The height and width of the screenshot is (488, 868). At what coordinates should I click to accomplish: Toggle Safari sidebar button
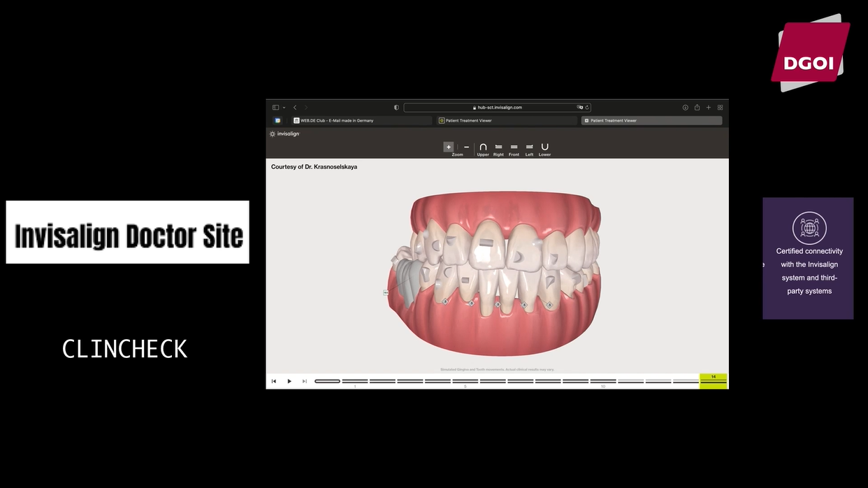click(275, 108)
